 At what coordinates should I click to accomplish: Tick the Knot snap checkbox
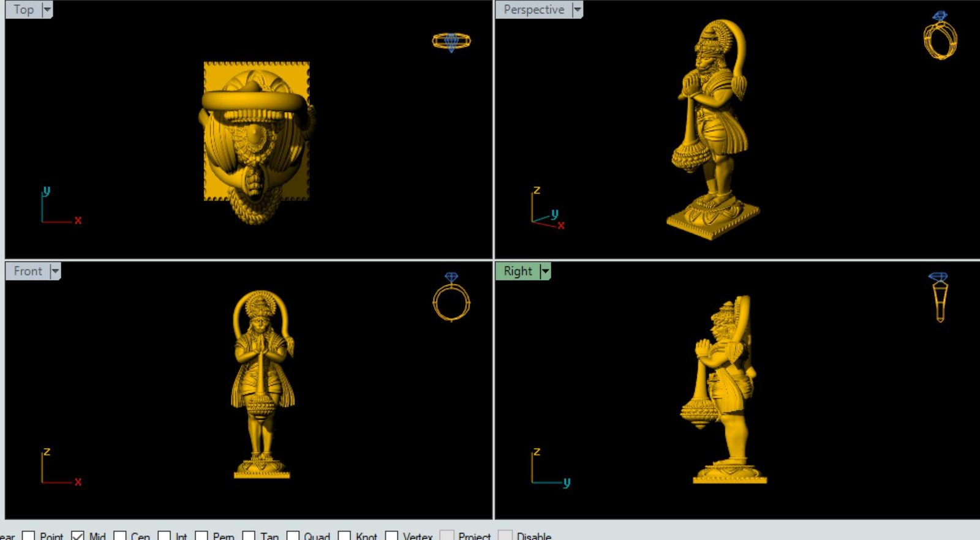(x=344, y=536)
